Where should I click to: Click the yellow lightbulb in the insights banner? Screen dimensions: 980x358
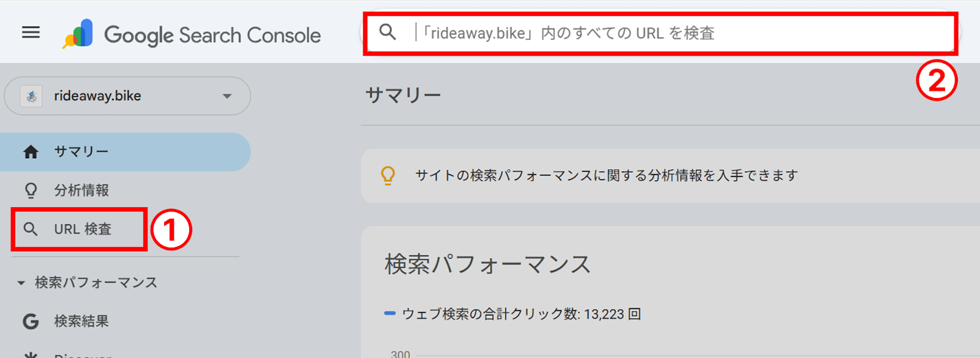tap(388, 175)
